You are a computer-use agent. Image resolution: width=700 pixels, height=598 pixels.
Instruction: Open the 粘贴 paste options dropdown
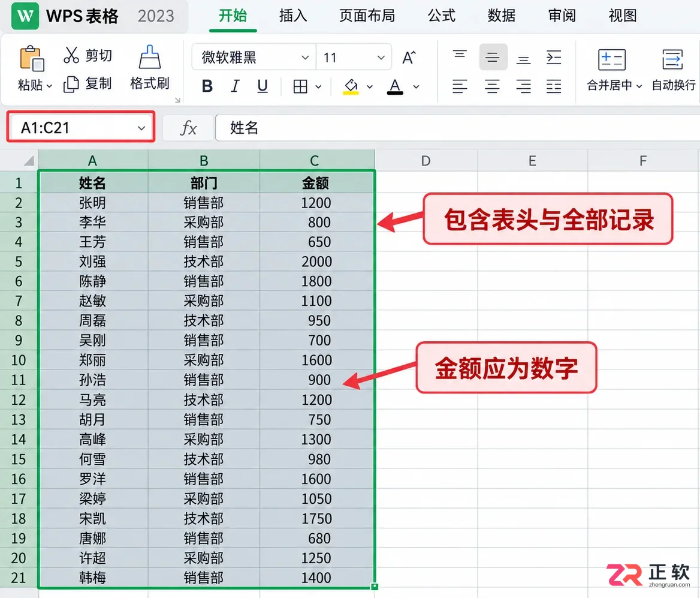(49, 85)
